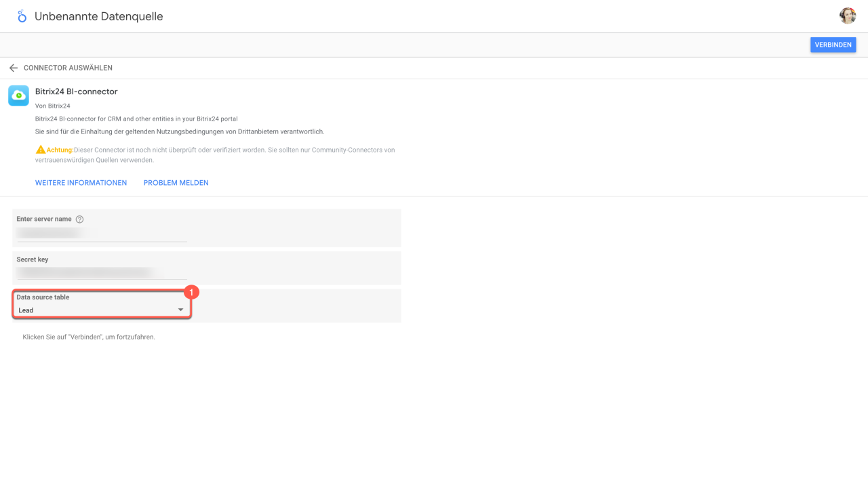This screenshot has width=868, height=479.
Task: Click the Nutzungsbedingungen von Drittanbietern text line
Action: click(x=180, y=131)
